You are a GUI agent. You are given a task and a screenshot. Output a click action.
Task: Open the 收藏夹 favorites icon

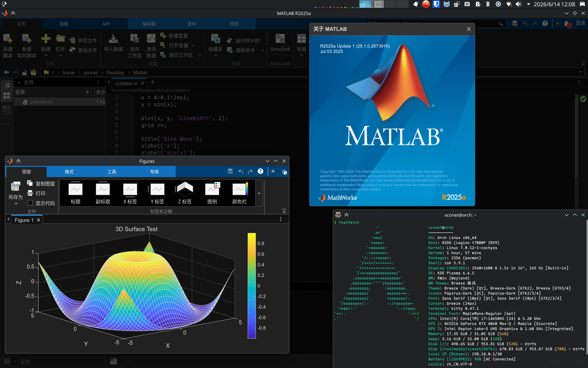[215, 38]
